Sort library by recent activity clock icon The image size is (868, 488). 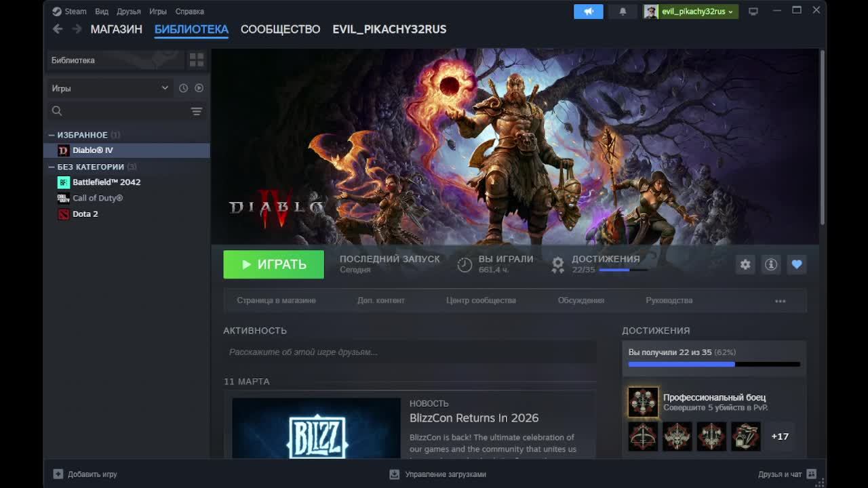(183, 88)
